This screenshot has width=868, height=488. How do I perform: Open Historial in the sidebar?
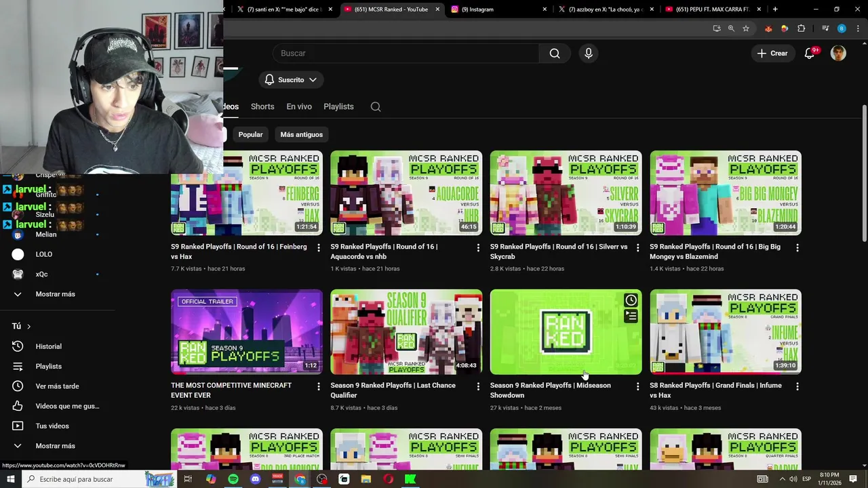(49, 346)
